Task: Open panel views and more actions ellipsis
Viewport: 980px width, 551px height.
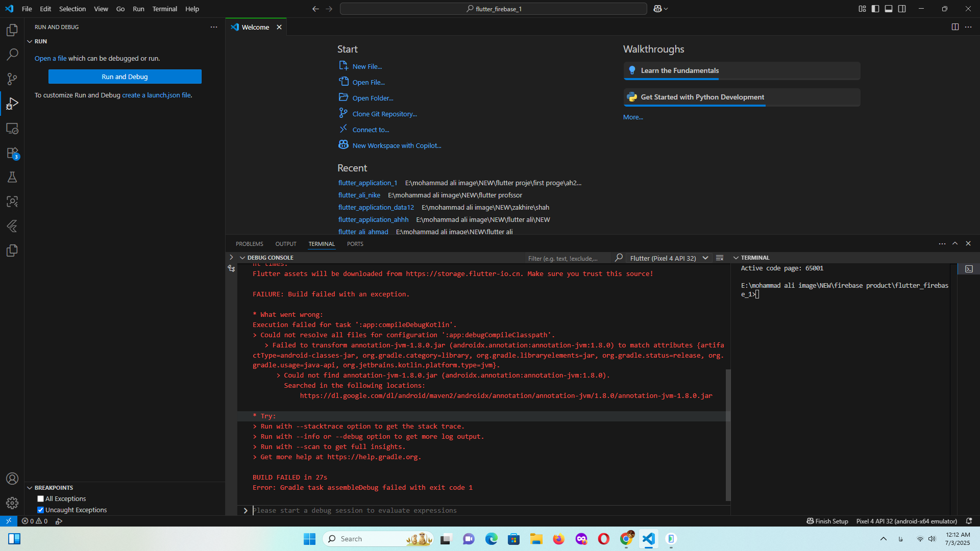Action: 942,243
